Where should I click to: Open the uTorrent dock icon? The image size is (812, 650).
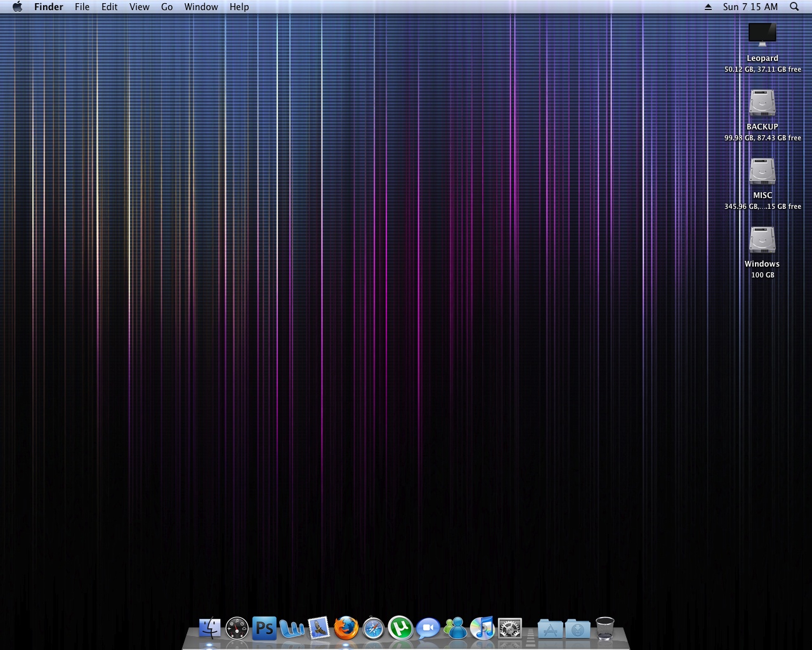(400, 628)
